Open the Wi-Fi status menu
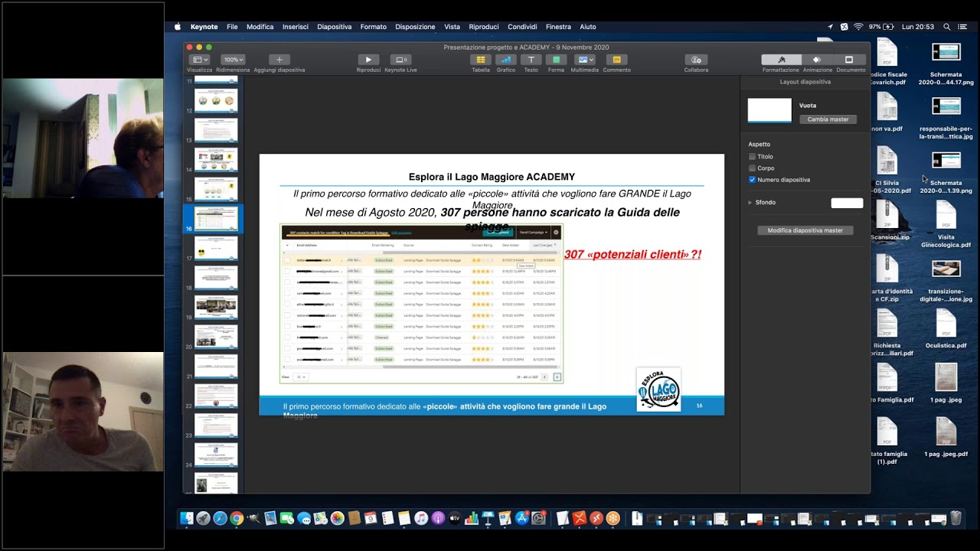980x551 pixels. click(x=858, y=27)
